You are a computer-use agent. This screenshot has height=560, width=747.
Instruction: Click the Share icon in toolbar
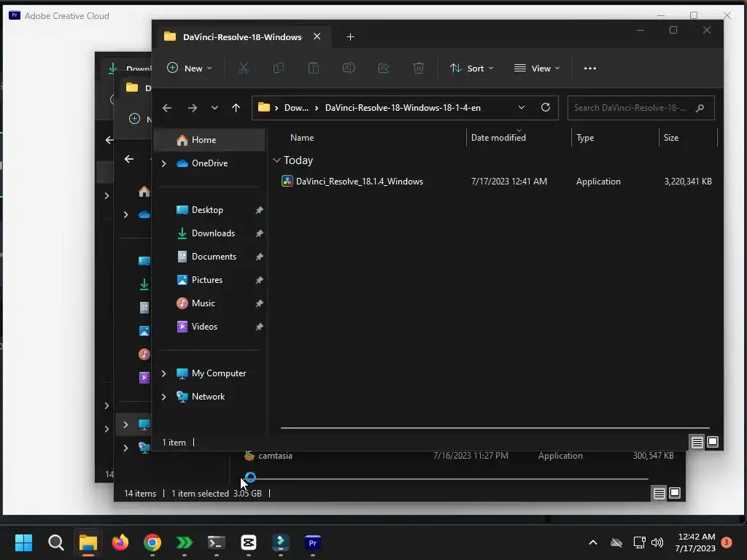pos(384,68)
